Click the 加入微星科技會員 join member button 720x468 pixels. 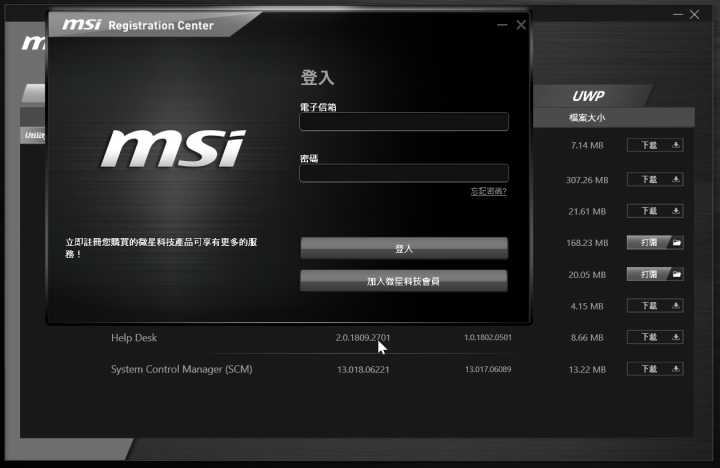404,281
